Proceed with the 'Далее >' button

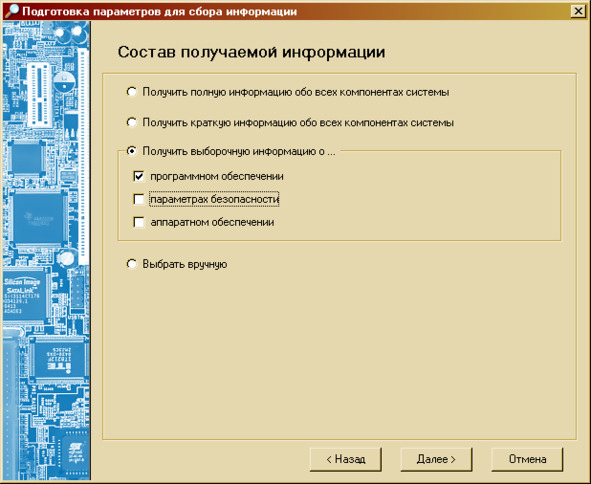click(x=436, y=459)
